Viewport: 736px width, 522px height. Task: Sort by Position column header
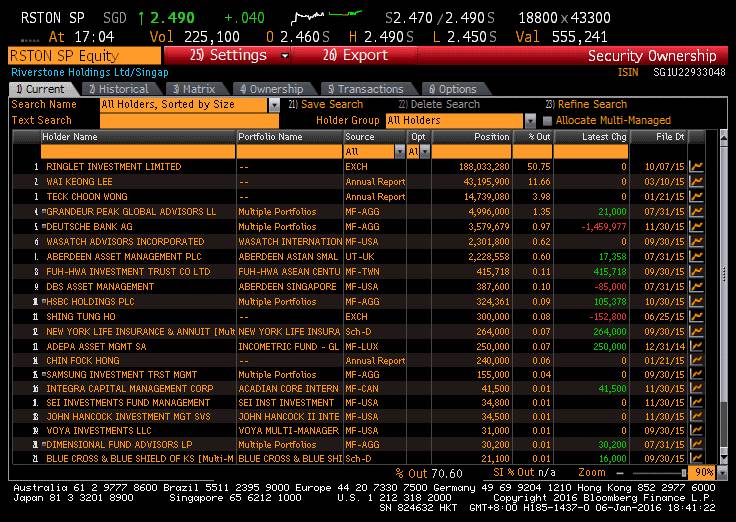point(471,137)
